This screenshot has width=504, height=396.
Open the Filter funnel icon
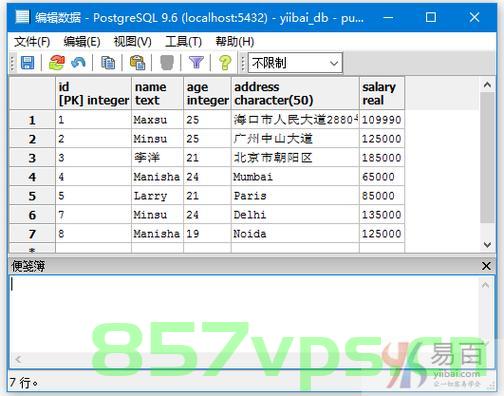196,62
